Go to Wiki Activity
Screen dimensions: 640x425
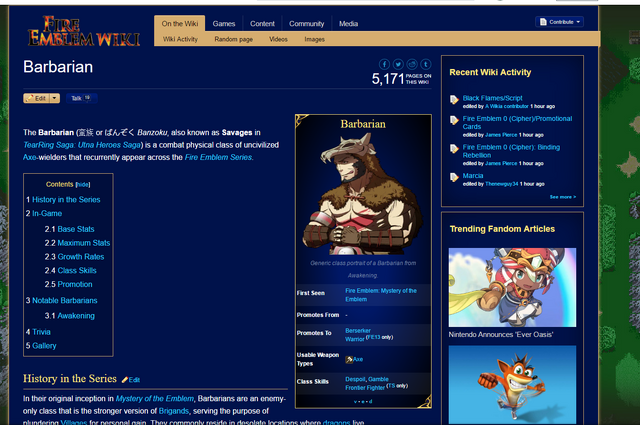(180, 39)
